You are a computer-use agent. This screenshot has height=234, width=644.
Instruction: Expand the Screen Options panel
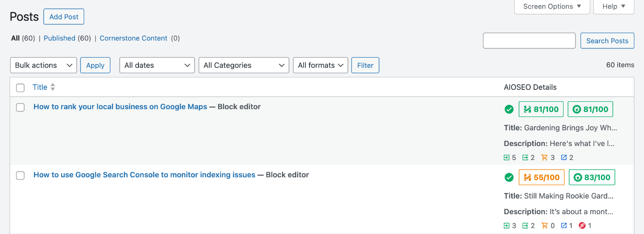tap(552, 6)
